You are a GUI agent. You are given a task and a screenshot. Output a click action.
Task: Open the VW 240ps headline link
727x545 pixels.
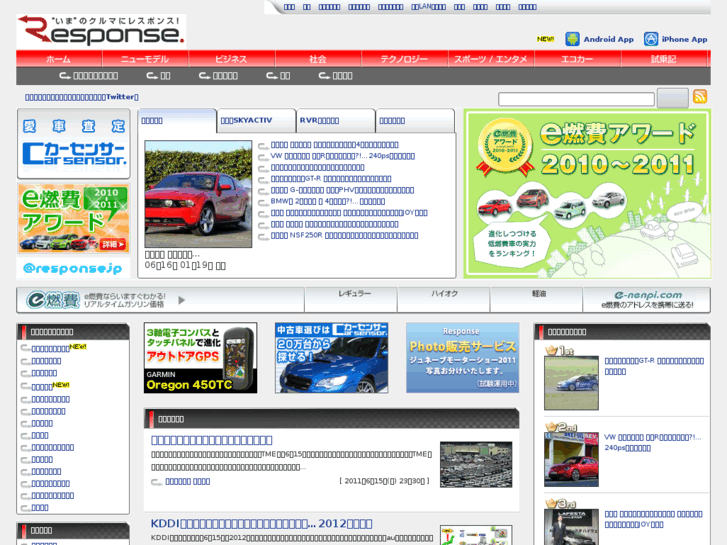pyautogui.click(x=343, y=156)
